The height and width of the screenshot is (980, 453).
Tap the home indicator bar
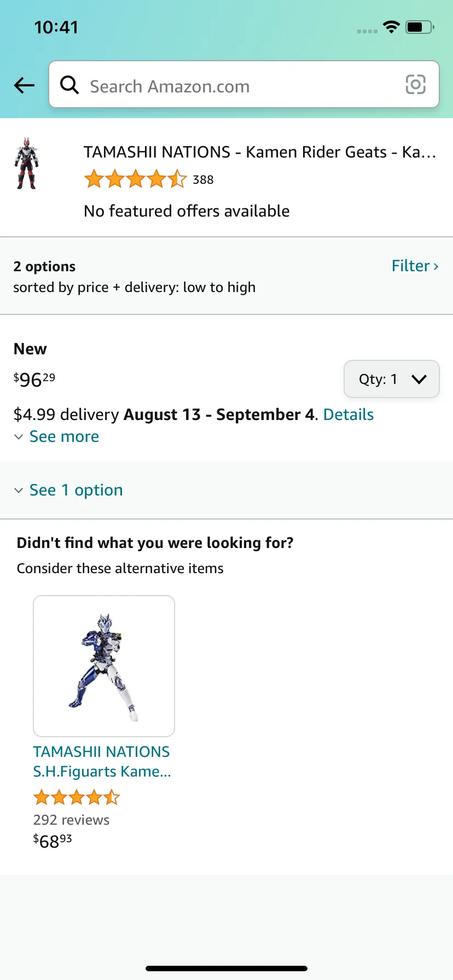(x=226, y=969)
